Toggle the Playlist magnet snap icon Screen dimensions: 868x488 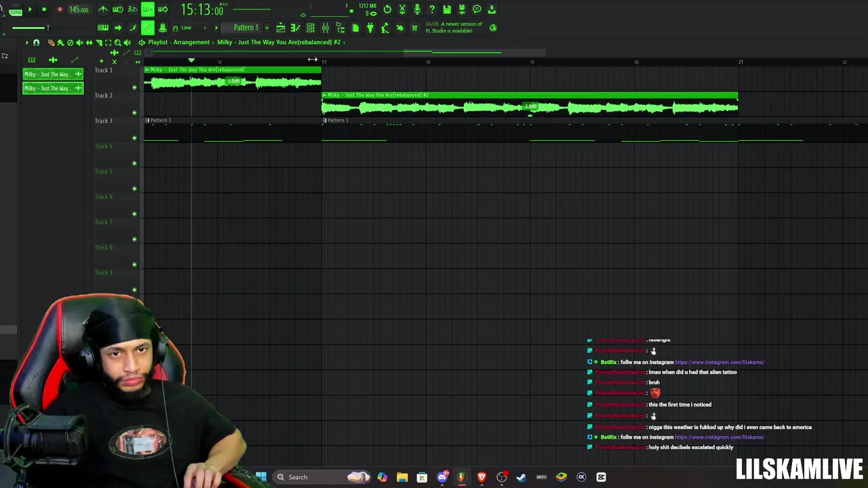[36, 42]
